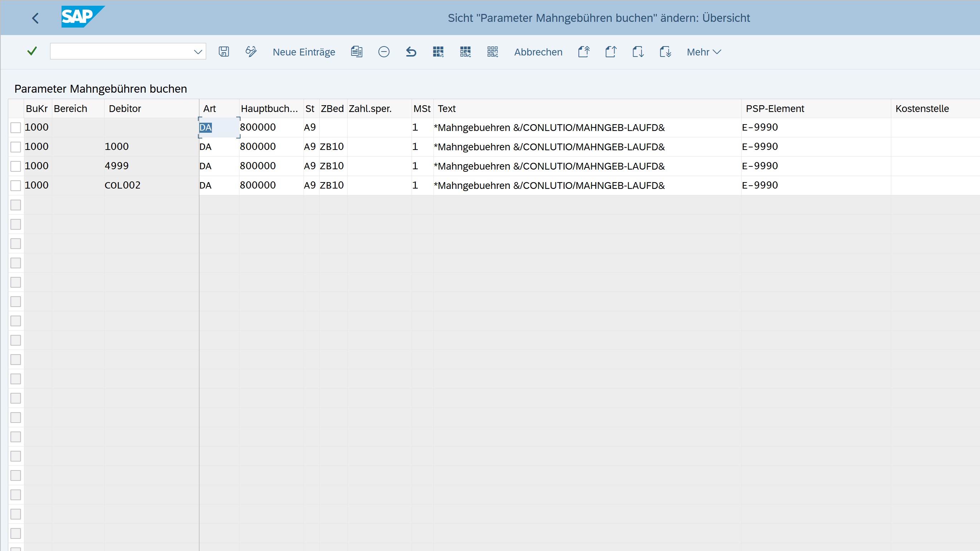
Task: Click the Undo change arrow icon
Action: 411,52
